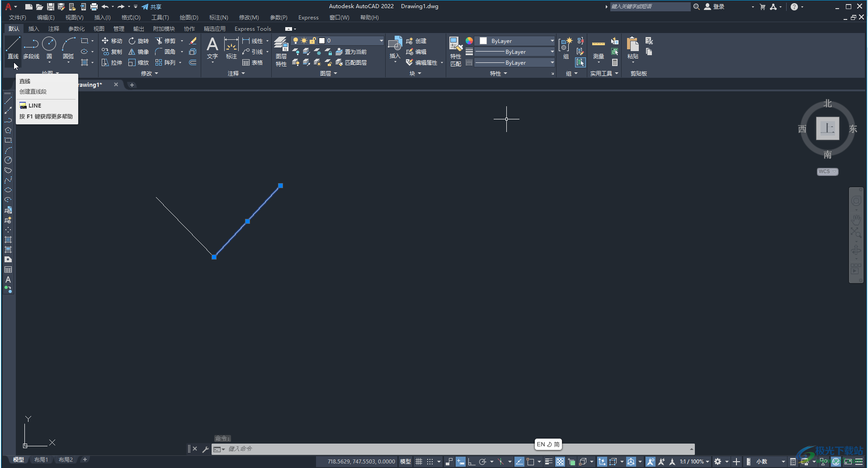868x468 pixels.
Task: Expand the 块 block panel
Action: [415, 73]
